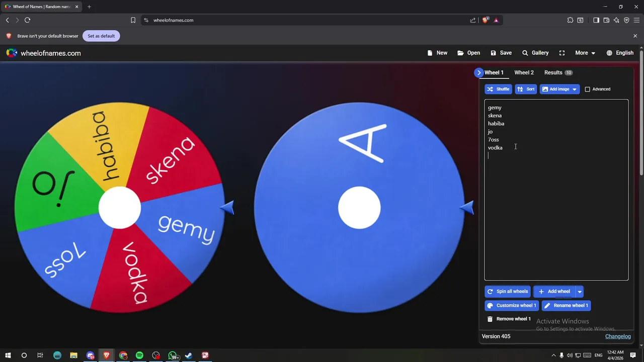Reload the current page

click(27, 20)
